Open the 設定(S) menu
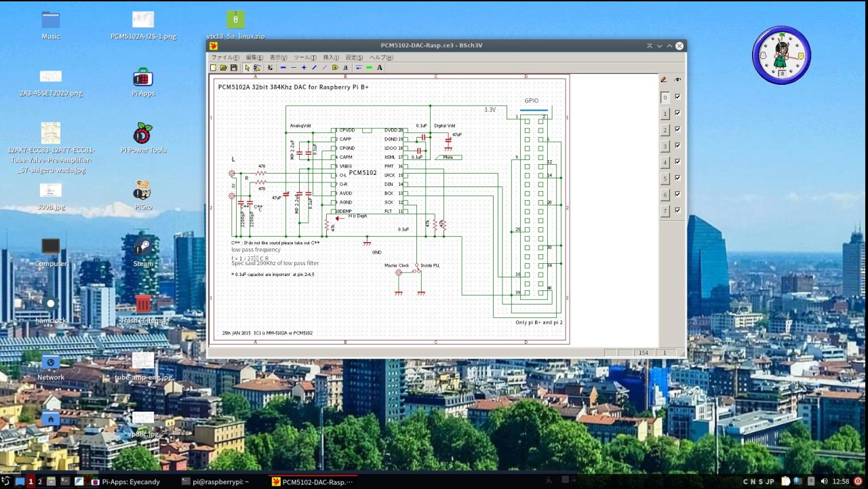Screen dimensions: 868x489 [354, 58]
